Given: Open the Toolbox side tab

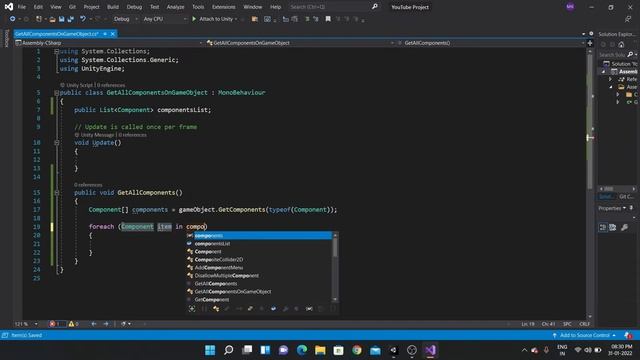Looking at the screenshot, I should [x=6, y=39].
